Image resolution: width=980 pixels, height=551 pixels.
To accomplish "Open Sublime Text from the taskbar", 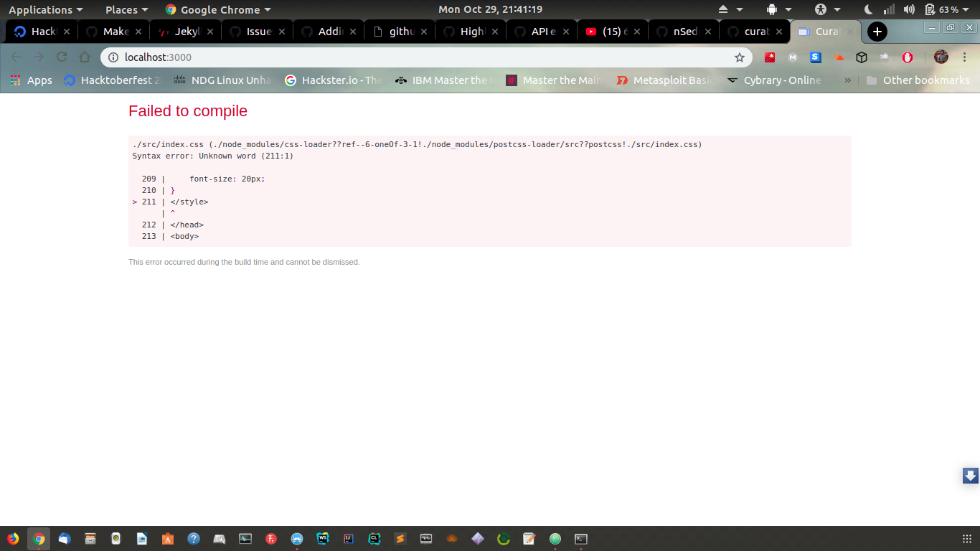I will click(x=400, y=539).
